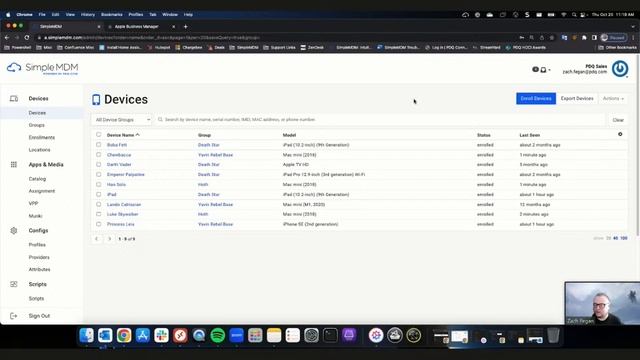The height and width of the screenshot is (360, 640).
Task: Open Trash in the dock
Action: tap(553, 336)
